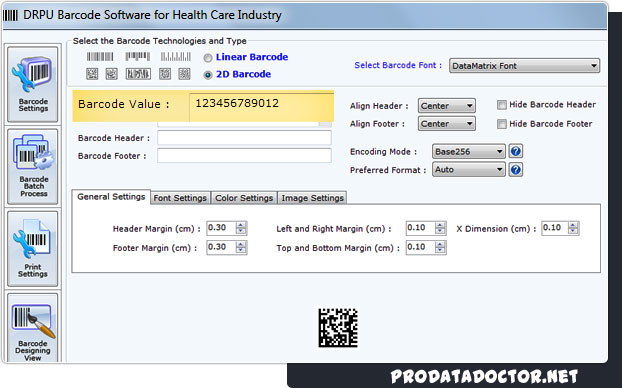Open help for Preferred Format
The width and height of the screenshot is (622, 388).
(516, 170)
